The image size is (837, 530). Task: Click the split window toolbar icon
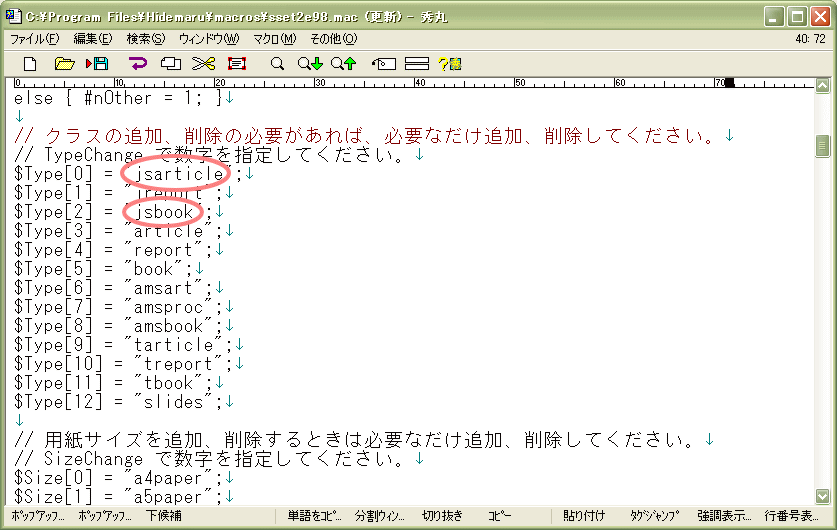tap(416, 64)
